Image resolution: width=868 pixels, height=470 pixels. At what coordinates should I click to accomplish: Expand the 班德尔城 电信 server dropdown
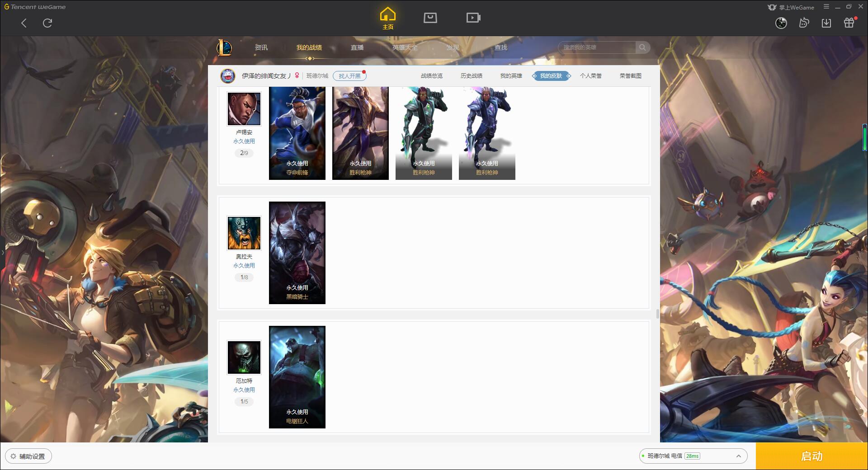click(x=693, y=456)
